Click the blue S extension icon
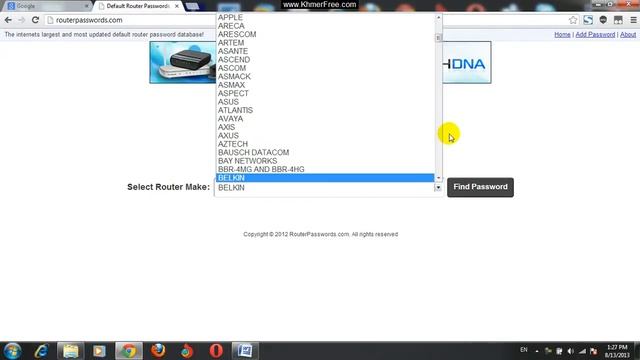The width and height of the screenshot is (640, 360). tap(588, 20)
